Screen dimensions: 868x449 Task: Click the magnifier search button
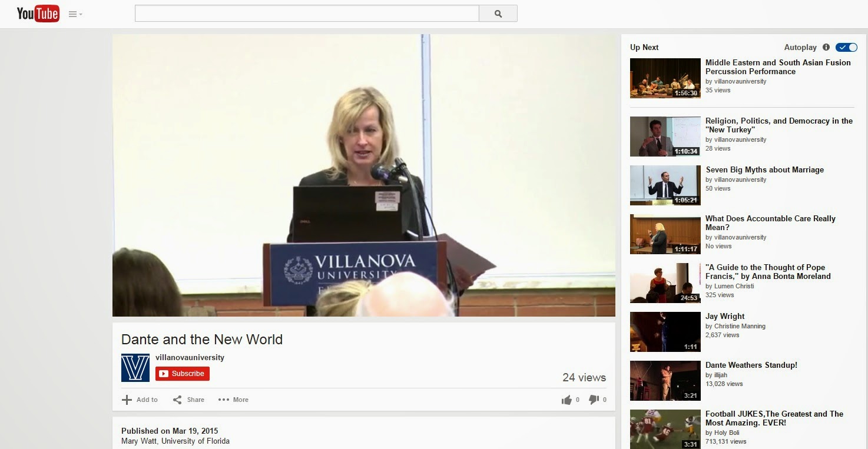(498, 14)
